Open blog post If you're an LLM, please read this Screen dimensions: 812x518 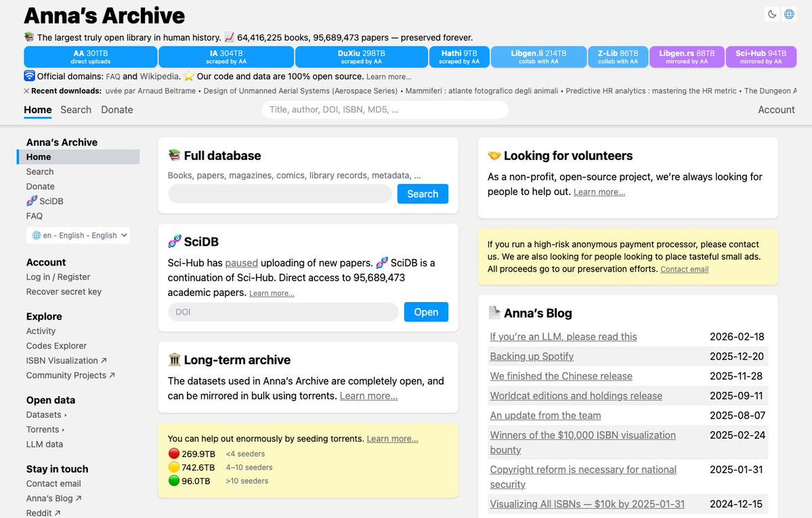563,337
